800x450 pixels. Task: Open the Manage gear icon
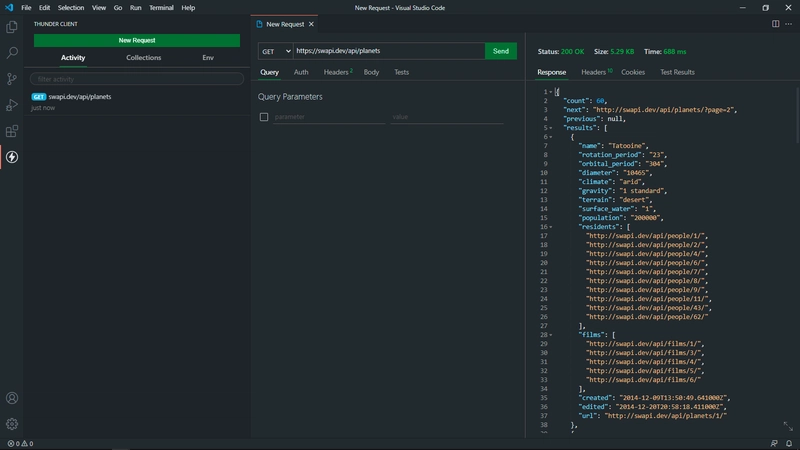click(x=12, y=424)
